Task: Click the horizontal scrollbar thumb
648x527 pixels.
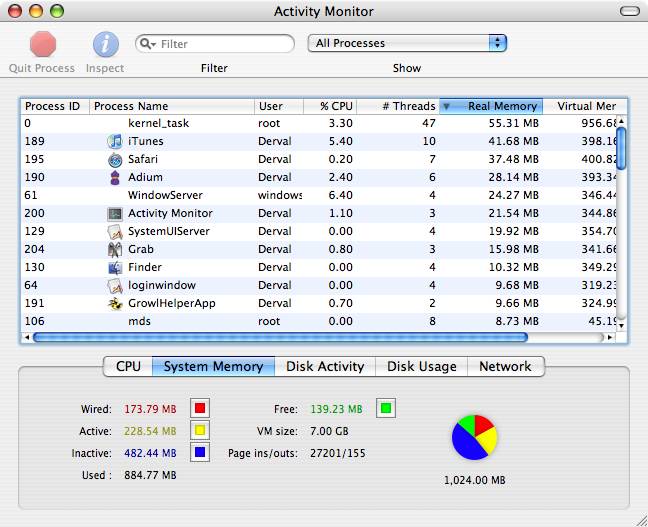Action: [280, 338]
